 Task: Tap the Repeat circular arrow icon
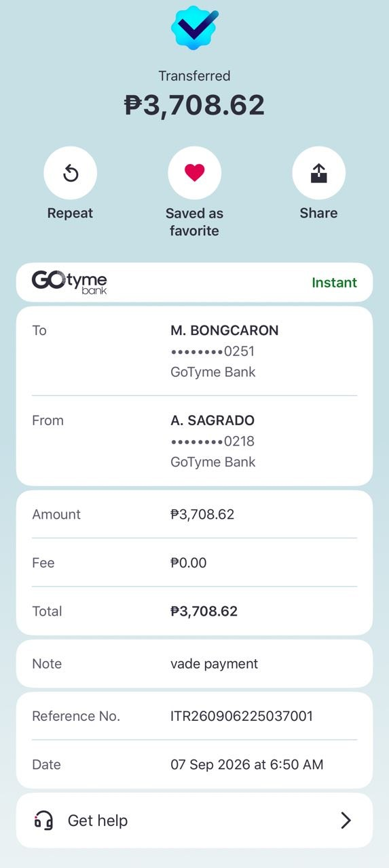[x=71, y=174]
